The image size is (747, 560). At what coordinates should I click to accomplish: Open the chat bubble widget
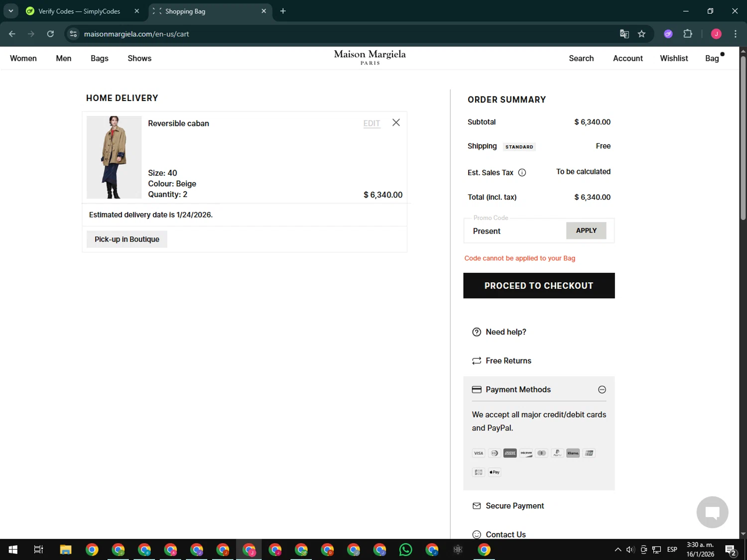point(712,512)
